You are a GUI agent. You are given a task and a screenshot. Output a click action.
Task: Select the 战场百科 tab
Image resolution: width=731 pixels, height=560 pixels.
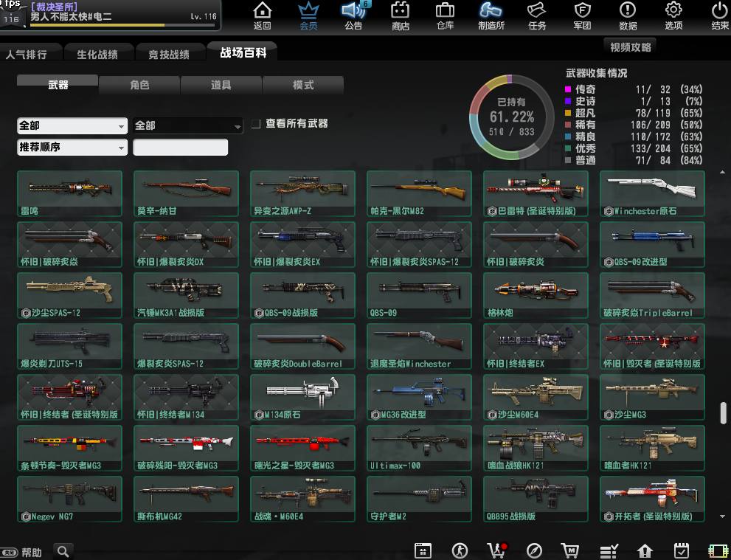[x=243, y=52]
